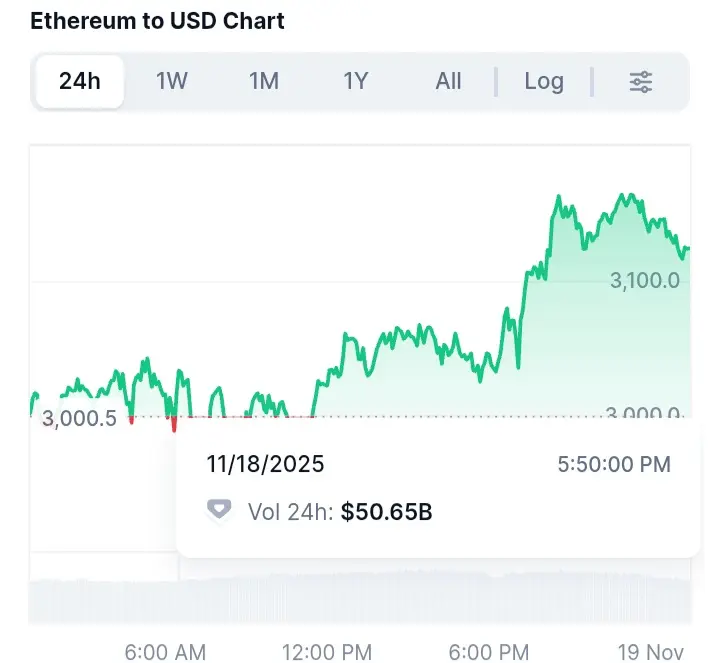Click the 11/18/2025 date in the tooltip
720x663 pixels.
point(266,464)
